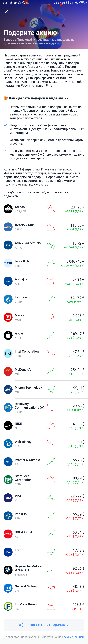Open the Банк ВТБ logo icon

pyautogui.click(x=8, y=263)
